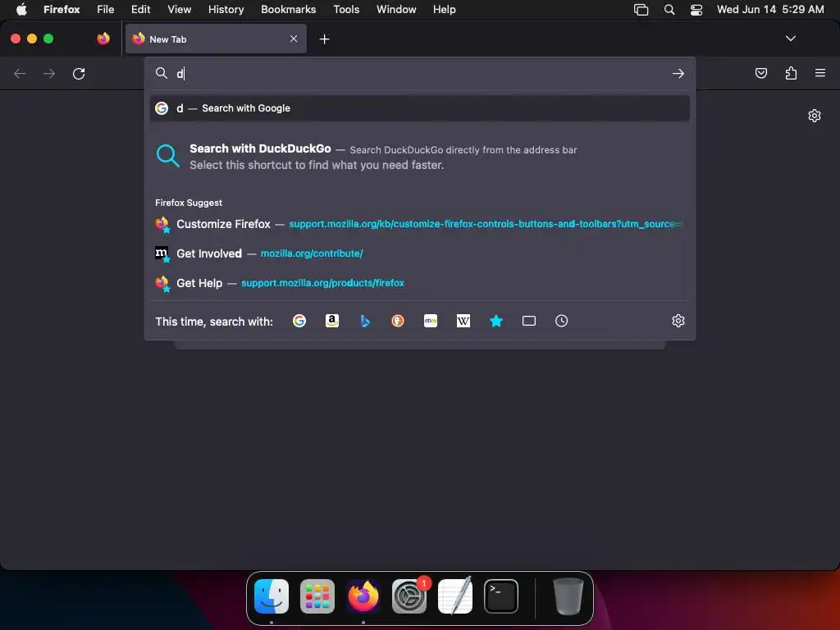Search this time with eBay
Viewport: 840px width, 630px height.
coord(431,321)
